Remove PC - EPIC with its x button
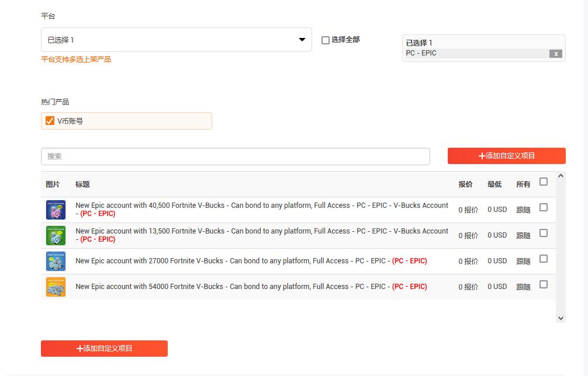This screenshot has width=588, height=376. pos(556,54)
